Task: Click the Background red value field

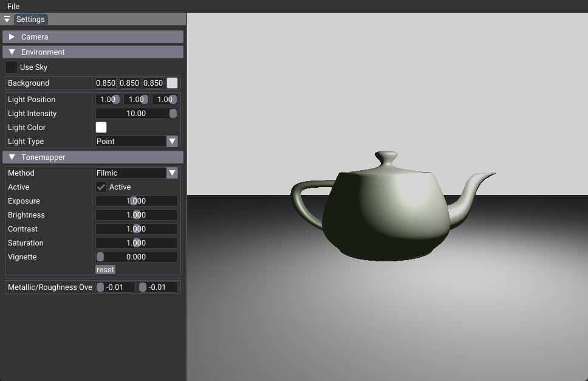Action: click(106, 83)
